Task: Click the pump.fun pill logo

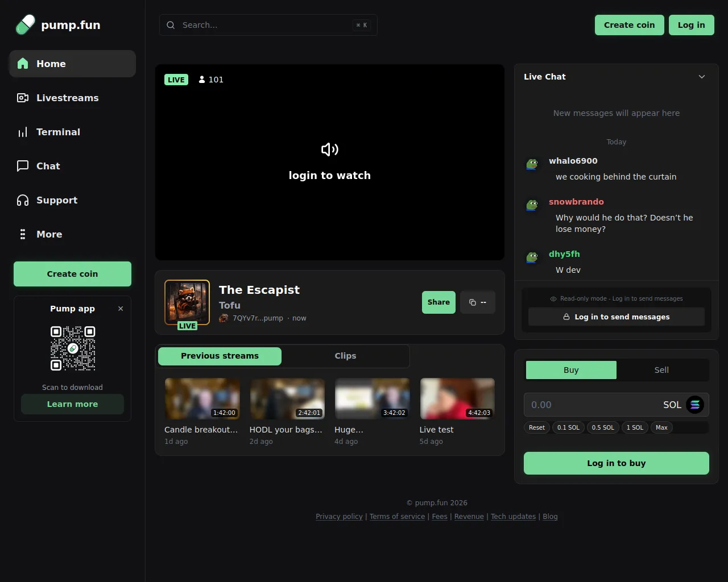Action: pos(25,25)
